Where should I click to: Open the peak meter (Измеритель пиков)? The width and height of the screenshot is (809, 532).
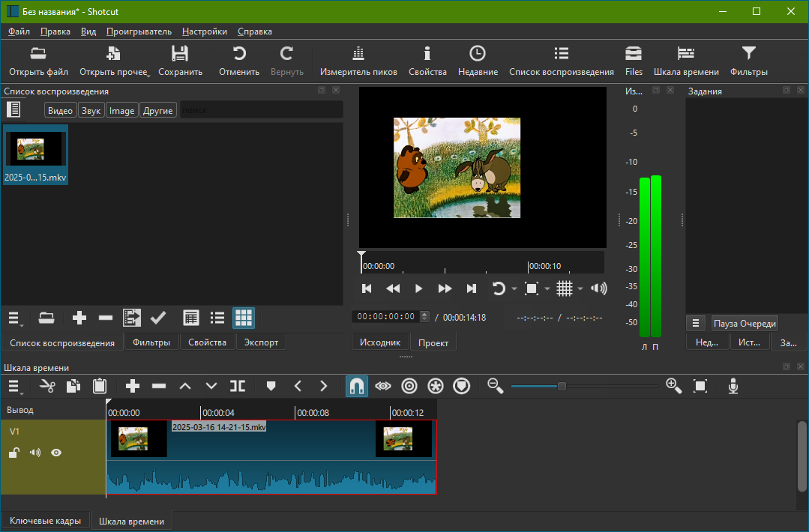358,61
